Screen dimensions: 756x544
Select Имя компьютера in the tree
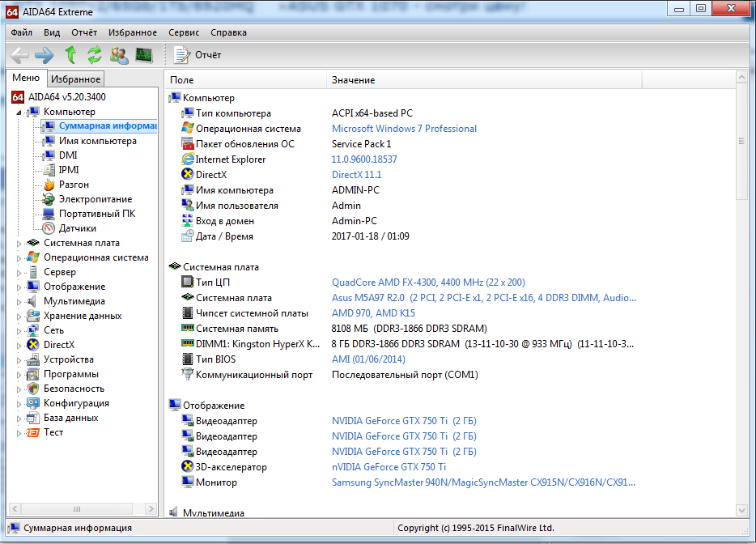click(97, 141)
